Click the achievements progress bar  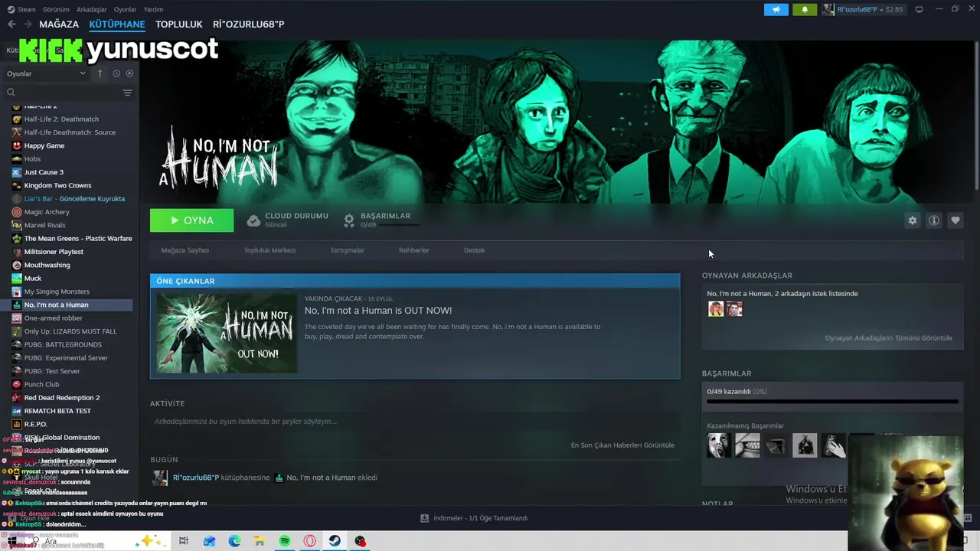(x=832, y=401)
